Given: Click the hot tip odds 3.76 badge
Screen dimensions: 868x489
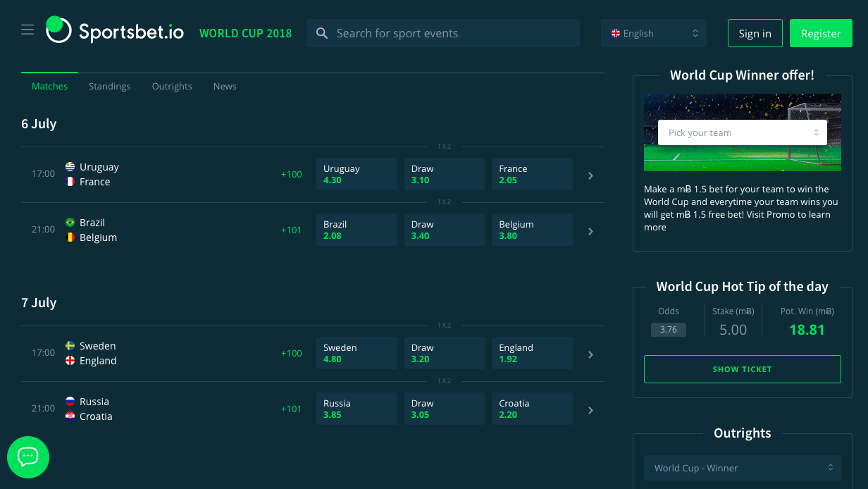Looking at the screenshot, I should 669,329.
